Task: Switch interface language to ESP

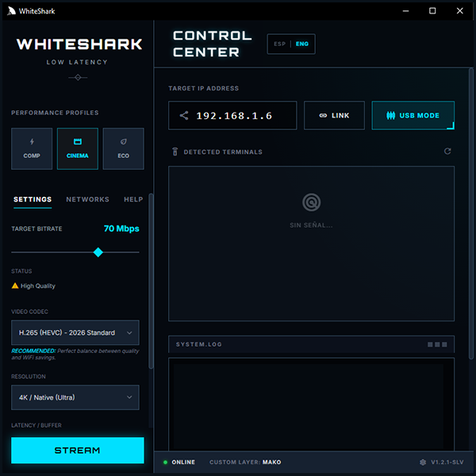Action: (x=279, y=44)
